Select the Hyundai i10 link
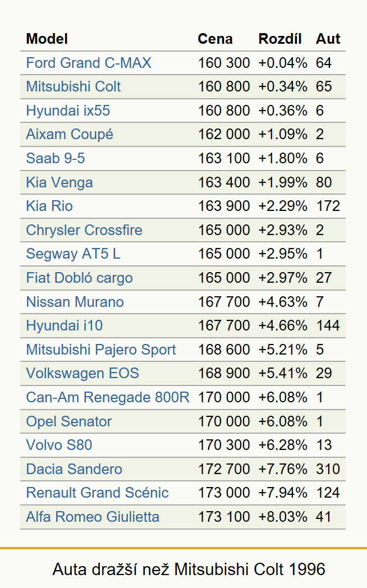 [x=65, y=325]
